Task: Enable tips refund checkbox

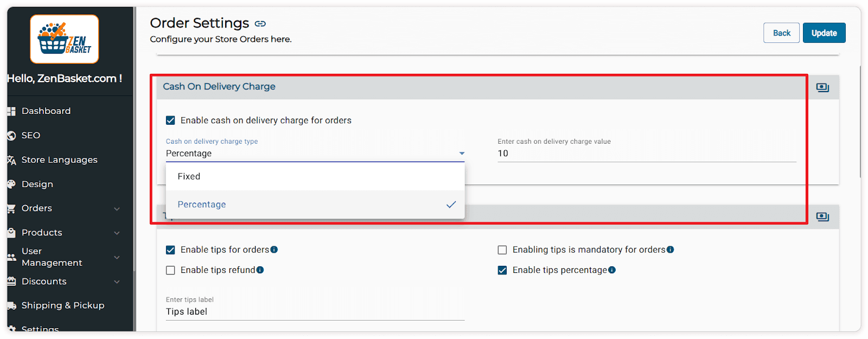Action: click(170, 270)
